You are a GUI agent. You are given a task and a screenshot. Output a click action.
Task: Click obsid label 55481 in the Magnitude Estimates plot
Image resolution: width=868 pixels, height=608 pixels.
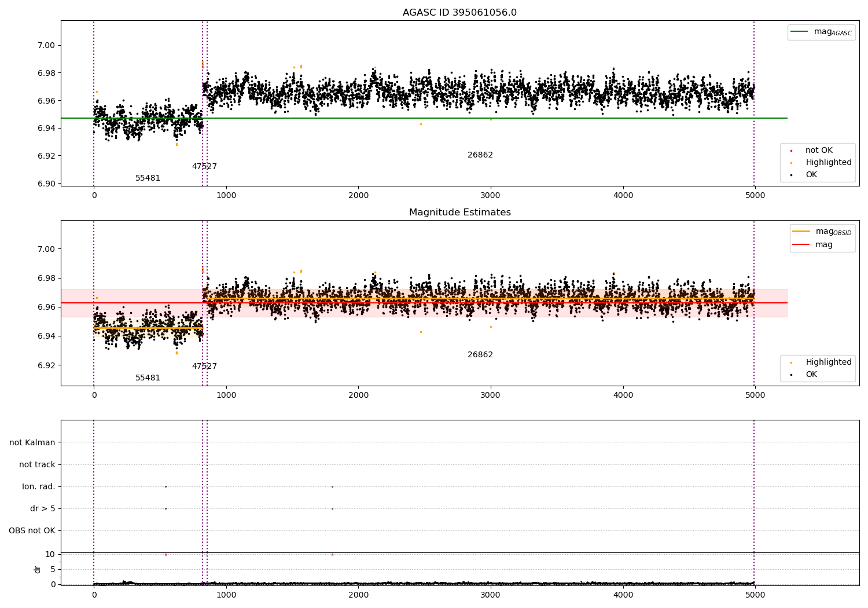(x=148, y=378)
